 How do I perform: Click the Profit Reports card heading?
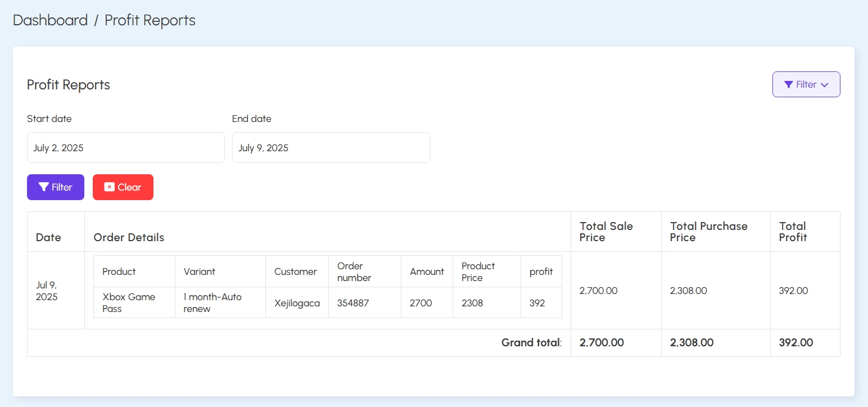click(69, 85)
